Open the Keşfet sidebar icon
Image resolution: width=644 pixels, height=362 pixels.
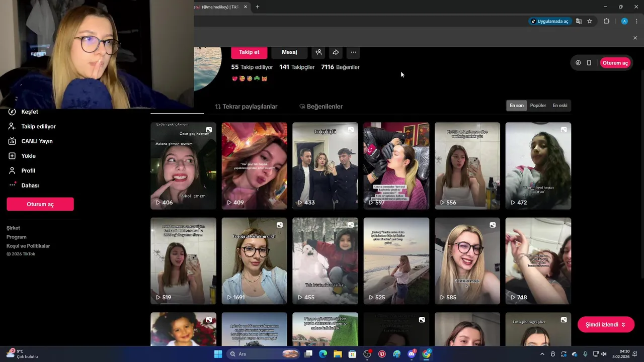pos(12,112)
